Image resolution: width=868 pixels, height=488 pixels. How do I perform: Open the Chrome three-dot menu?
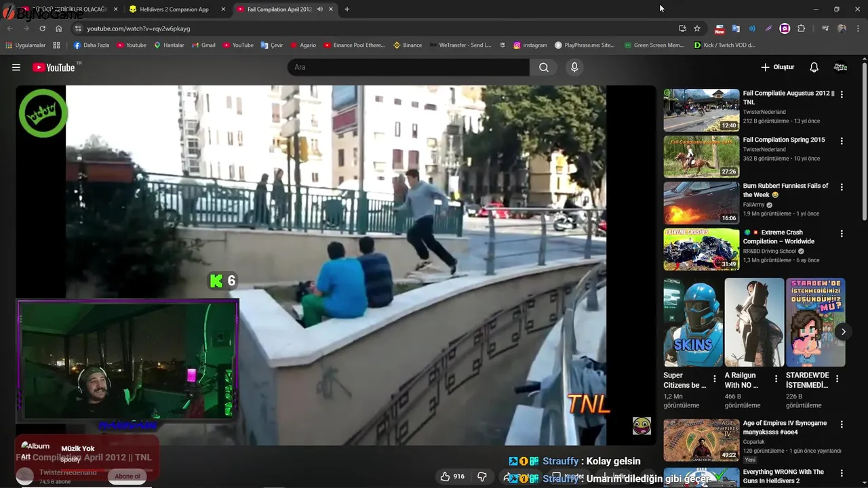(x=859, y=28)
